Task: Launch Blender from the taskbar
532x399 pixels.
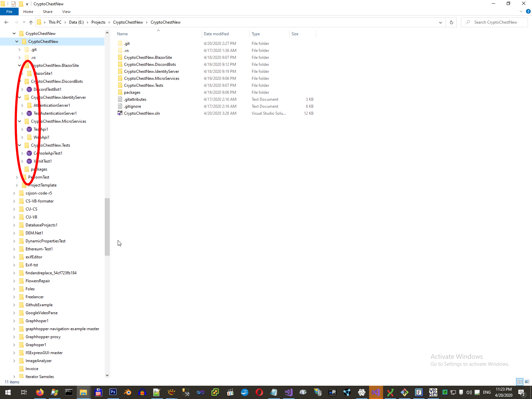Action: point(127,392)
